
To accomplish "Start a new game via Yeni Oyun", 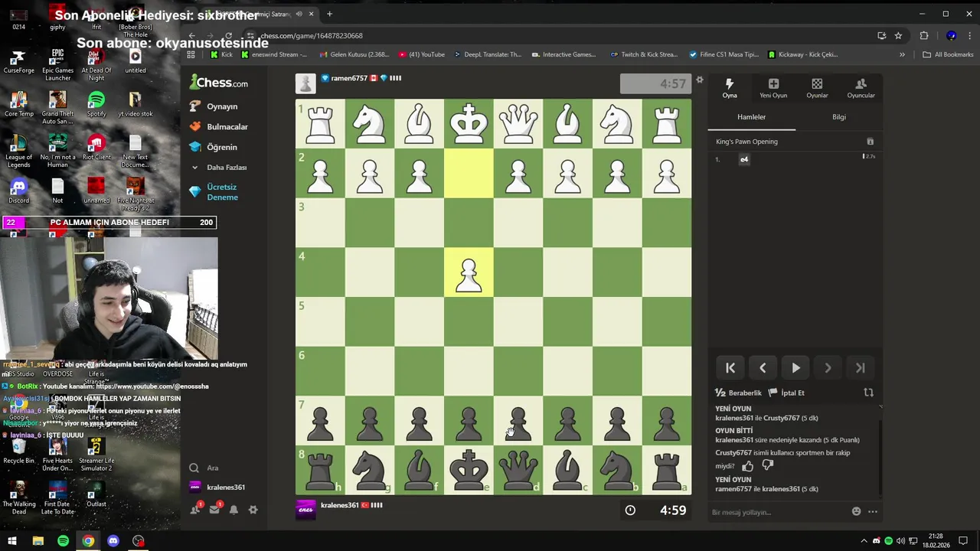I will coord(773,88).
